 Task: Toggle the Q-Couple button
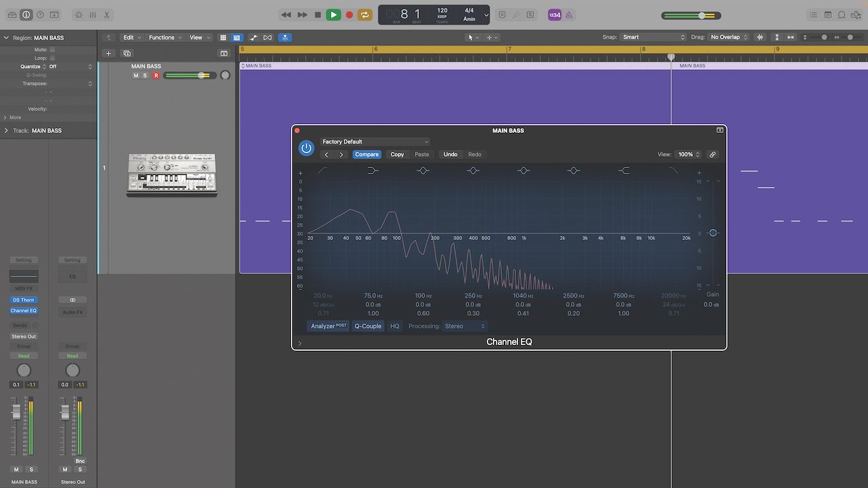pos(368,326)
